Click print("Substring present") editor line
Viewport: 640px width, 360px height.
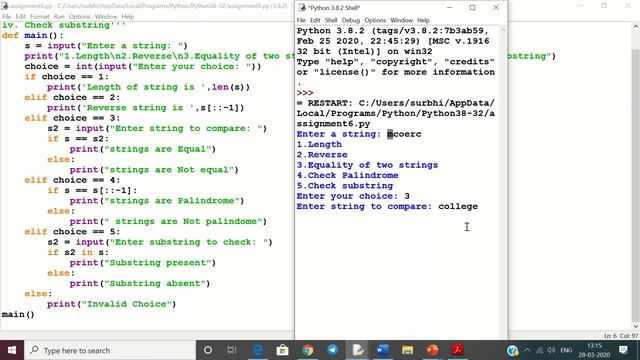tap(142, 263)
